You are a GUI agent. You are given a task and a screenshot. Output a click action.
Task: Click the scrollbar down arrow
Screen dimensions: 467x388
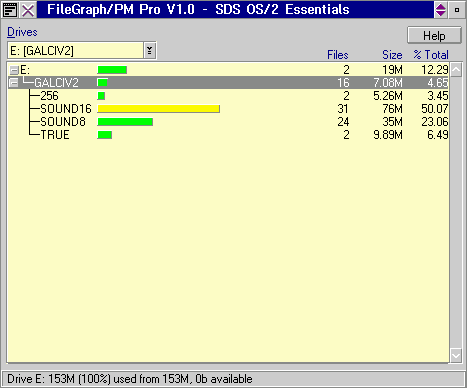456,355
